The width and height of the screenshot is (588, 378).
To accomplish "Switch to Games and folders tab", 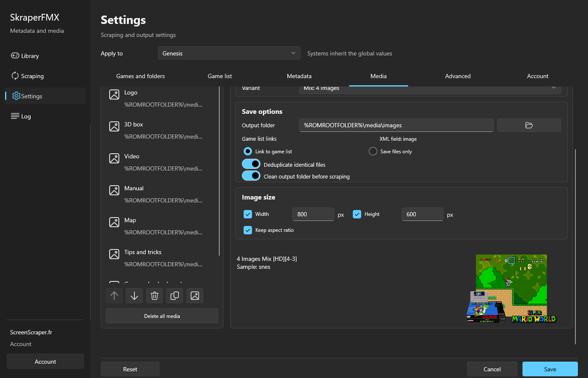I will coord(140,76).
